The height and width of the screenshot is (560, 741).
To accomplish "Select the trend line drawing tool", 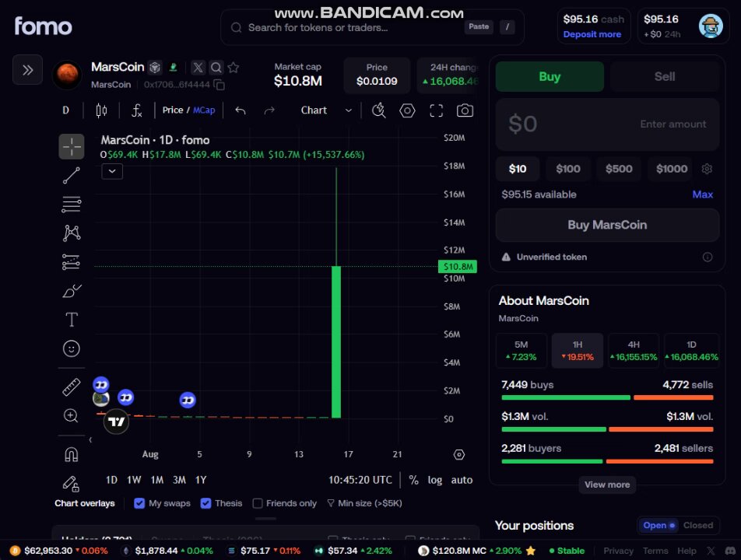I will click(72, 175).
